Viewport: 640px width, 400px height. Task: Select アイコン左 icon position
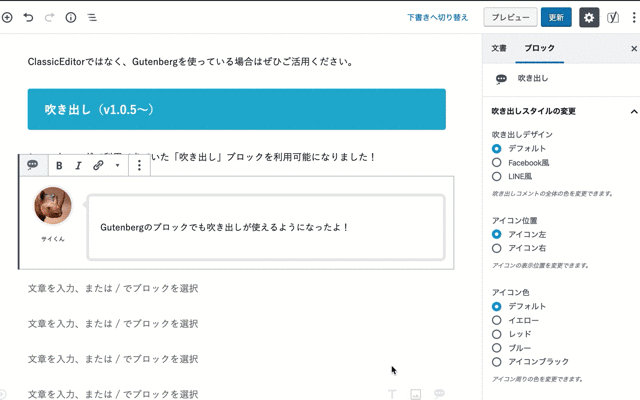(x=496, y=234)
